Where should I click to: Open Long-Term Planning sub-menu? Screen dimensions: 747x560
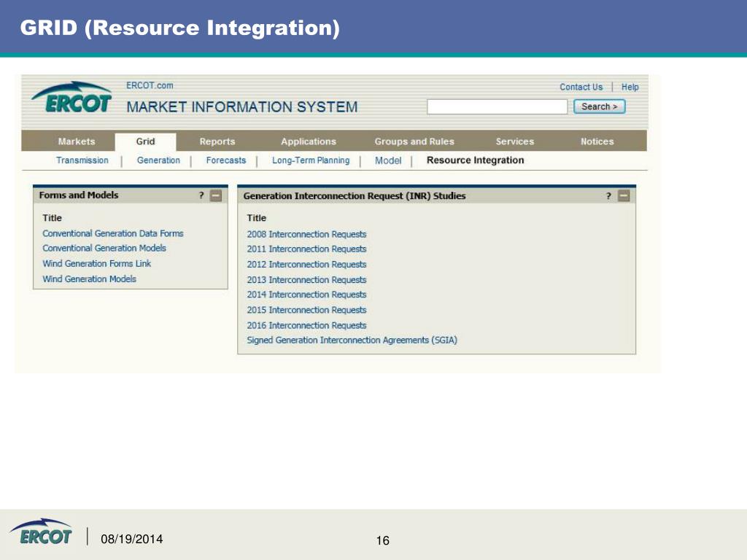(311, 160)
